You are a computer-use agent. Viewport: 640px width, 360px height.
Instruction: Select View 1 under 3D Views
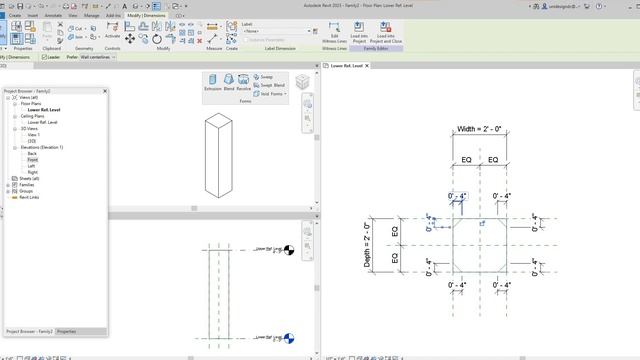(x=33, y=135)
